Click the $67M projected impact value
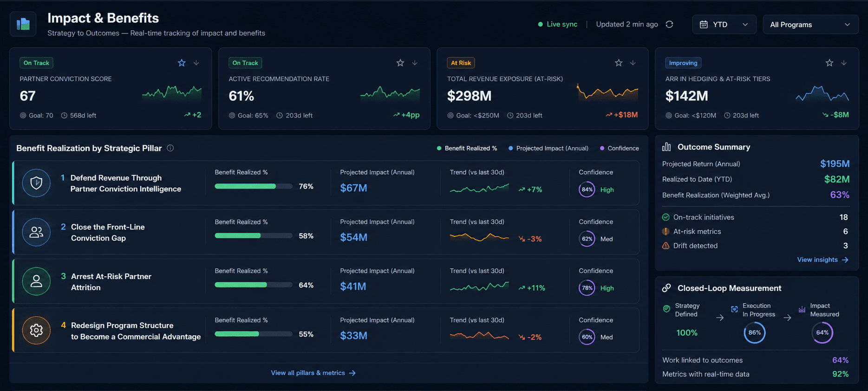This screenshot has height=391, width=868. [353, 188]
